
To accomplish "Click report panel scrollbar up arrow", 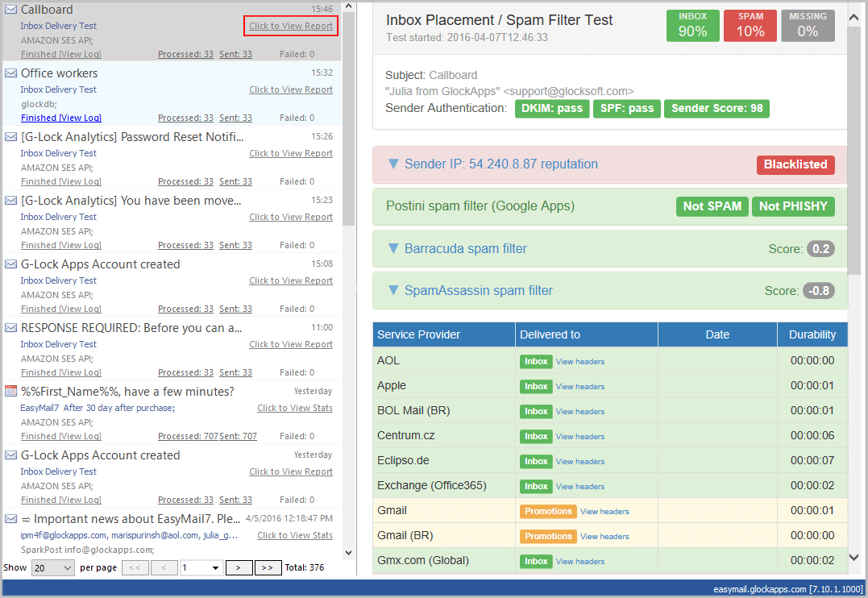I will [854, 18].
